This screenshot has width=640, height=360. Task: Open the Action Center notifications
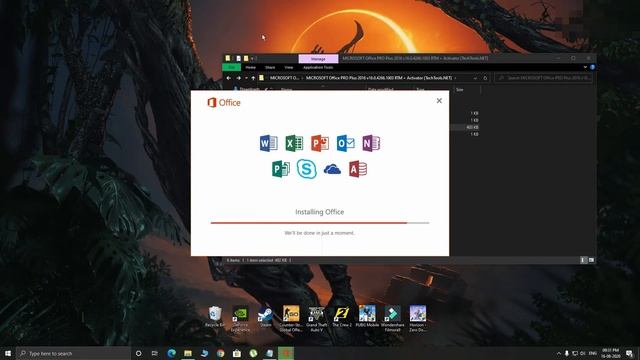tap(630, 353)
